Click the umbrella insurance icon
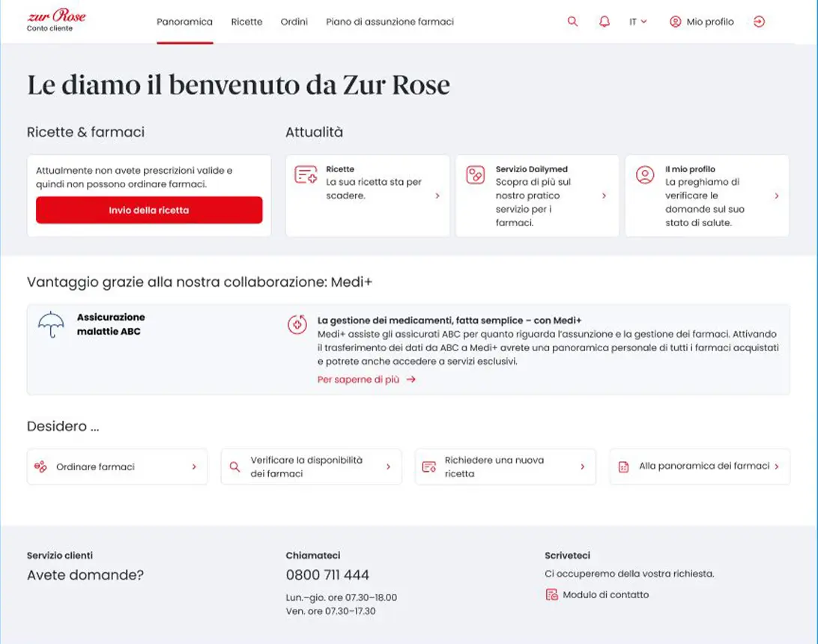The width and height of the screenshot is (818, 644). [x=51, y=324]
